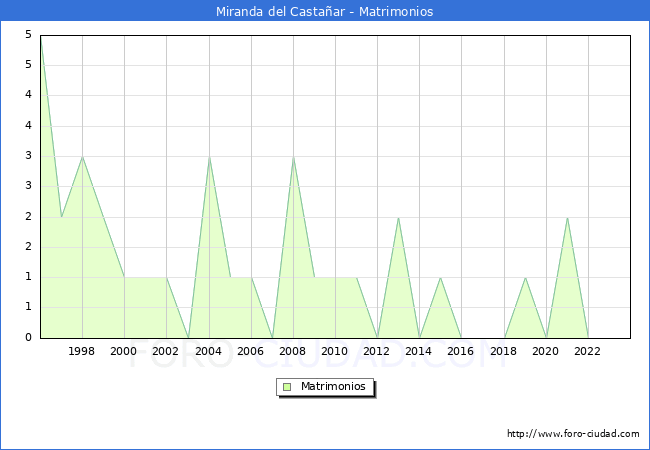
Task: Click the 2008 peak data point
Action: coord(293,157)
